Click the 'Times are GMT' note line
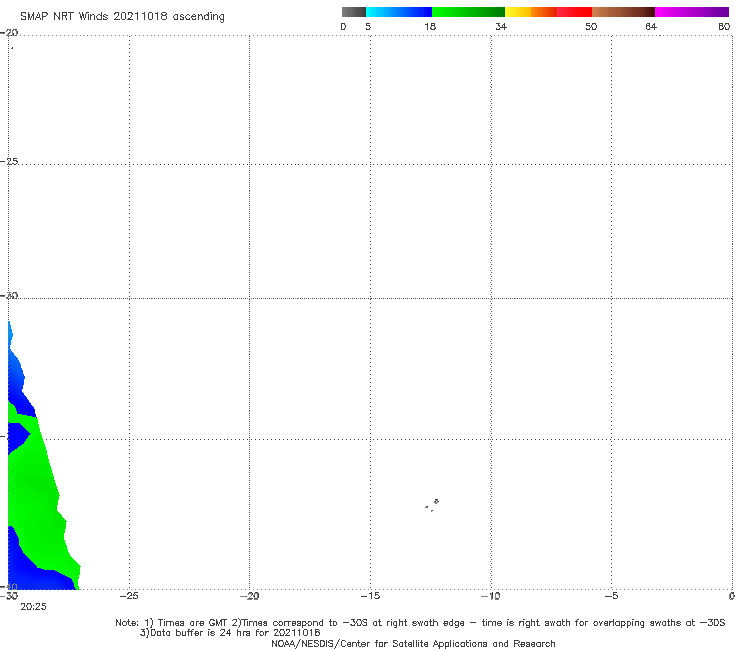 click(420, 623)
